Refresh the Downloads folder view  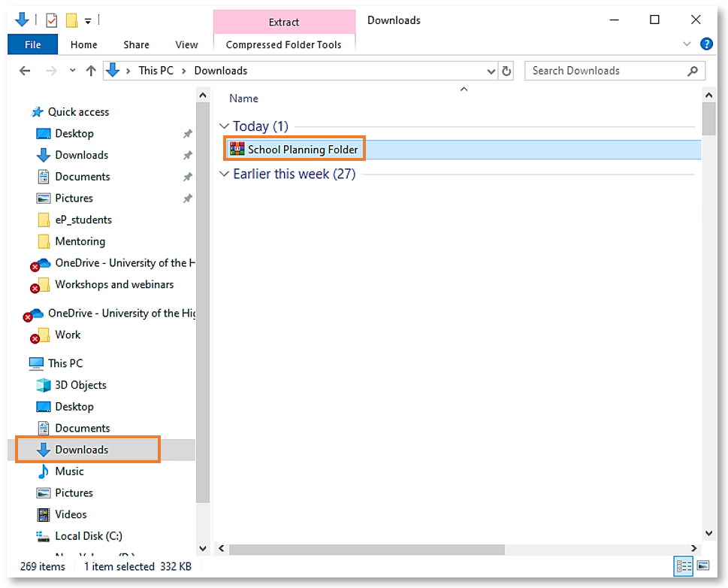coord(506,70)
